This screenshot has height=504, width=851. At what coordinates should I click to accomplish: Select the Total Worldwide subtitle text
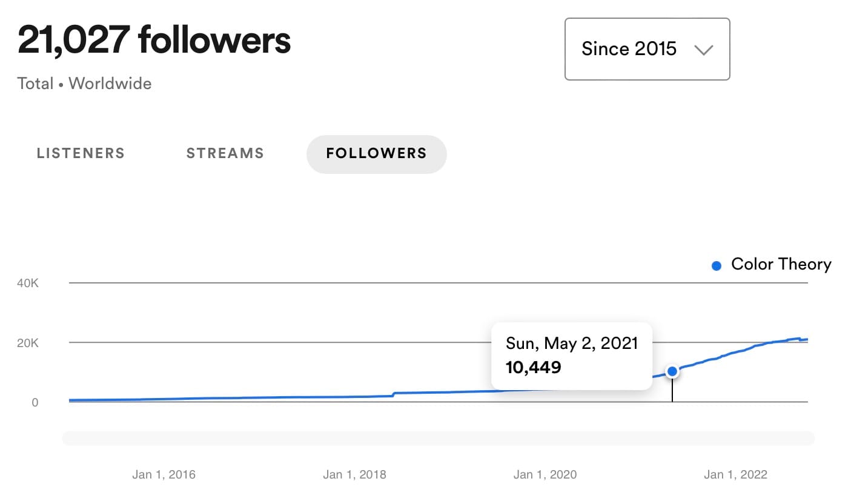tap(84, 84)
